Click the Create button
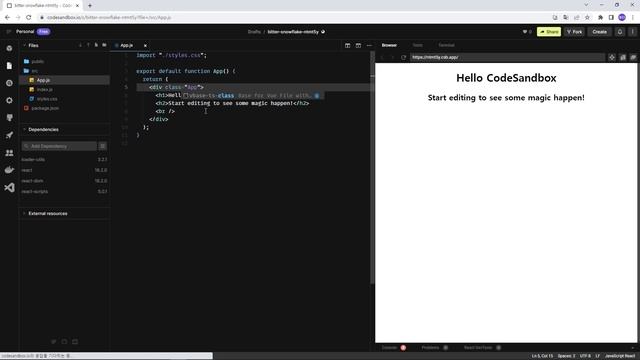The height and width of the screenshot is (360, 640). coord(599,31)
